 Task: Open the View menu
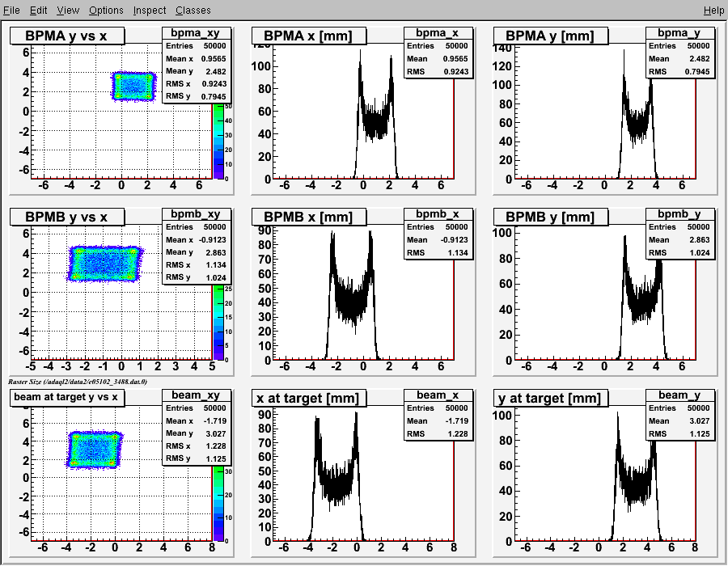coord(68,11)
